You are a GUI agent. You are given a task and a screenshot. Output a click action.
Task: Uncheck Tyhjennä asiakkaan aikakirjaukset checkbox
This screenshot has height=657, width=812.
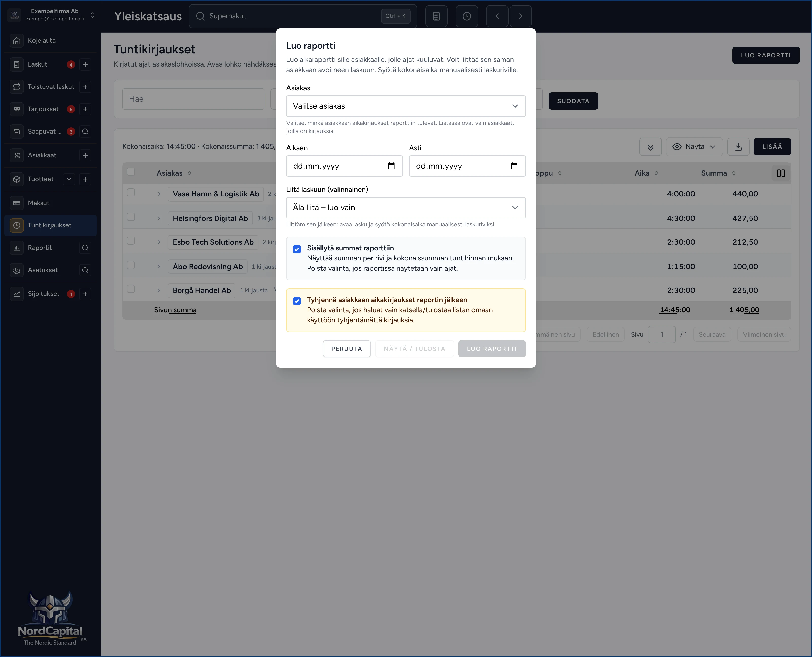[x=297, y=301]
